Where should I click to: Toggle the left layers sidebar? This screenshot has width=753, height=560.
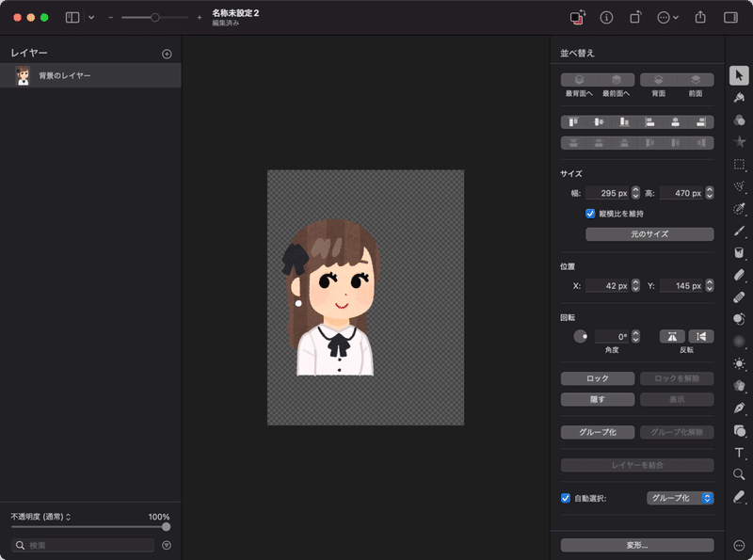click(x=72, y=18)
